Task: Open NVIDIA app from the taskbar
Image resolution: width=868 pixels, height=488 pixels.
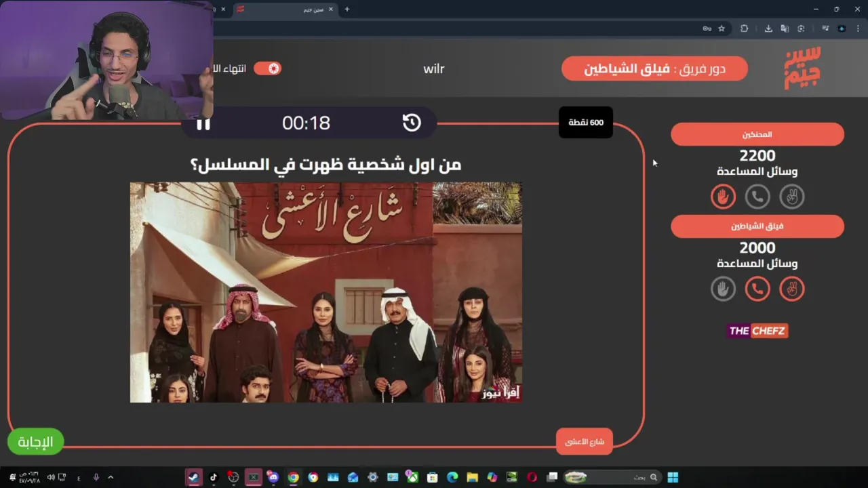Action: point(512,477)
